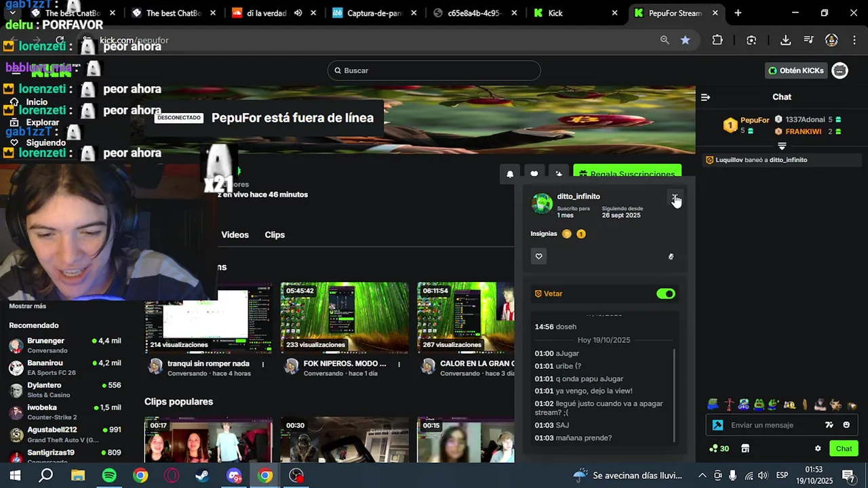Open a new browser tab
Screen dimensions: 868x488
738,13
